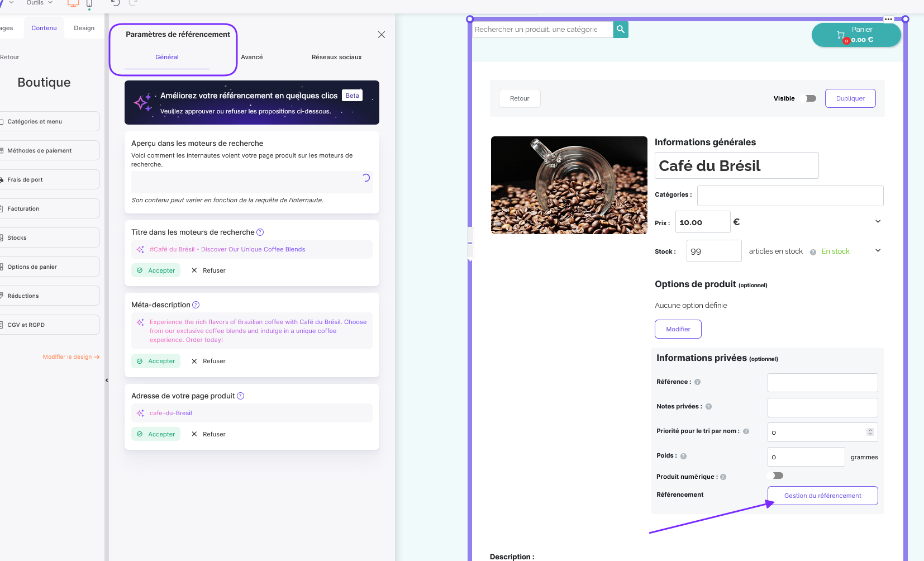Viewport: 924px width, 561px height.
Task: Click the Modifier le design link
Action: [x=71, y=356]
